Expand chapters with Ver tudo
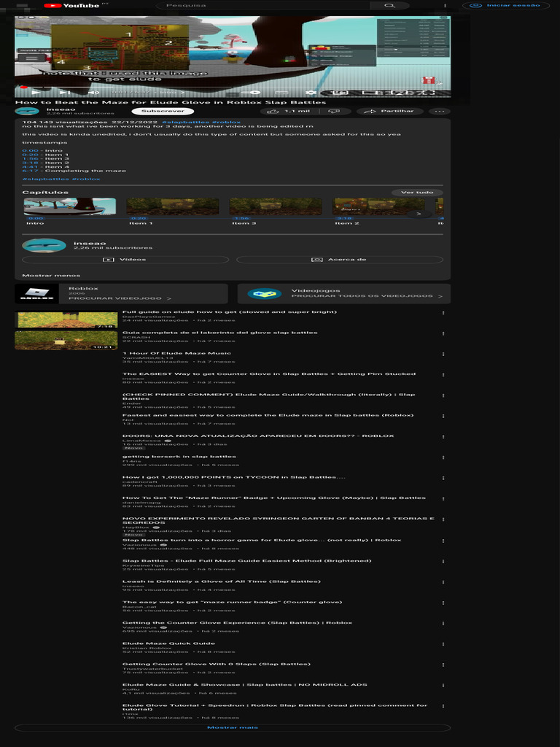Screen dimensions: 560x747 [417, 193]
